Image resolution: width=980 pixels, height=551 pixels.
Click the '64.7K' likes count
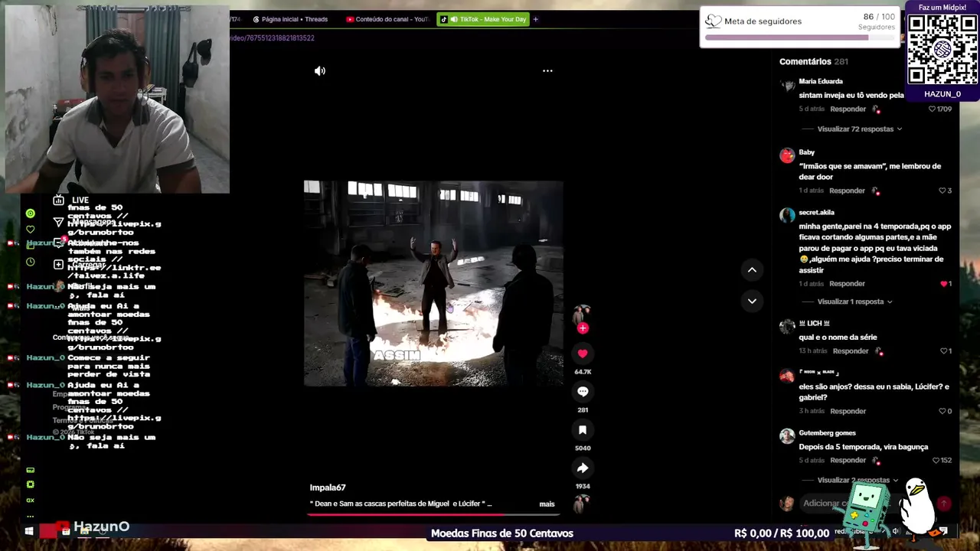[583, 372]
